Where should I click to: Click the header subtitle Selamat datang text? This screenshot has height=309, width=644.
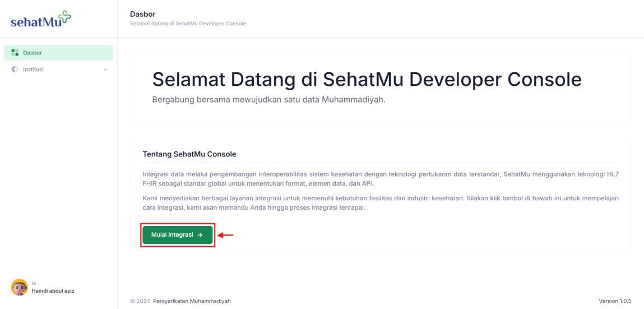(188, 24)
